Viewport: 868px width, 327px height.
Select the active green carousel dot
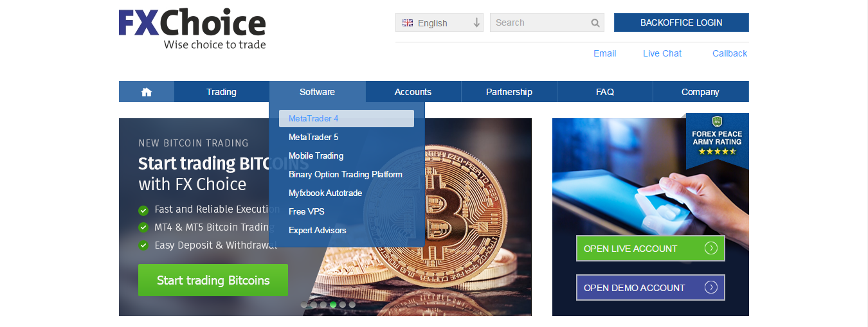pyautogui.click(x=333, y=305)
